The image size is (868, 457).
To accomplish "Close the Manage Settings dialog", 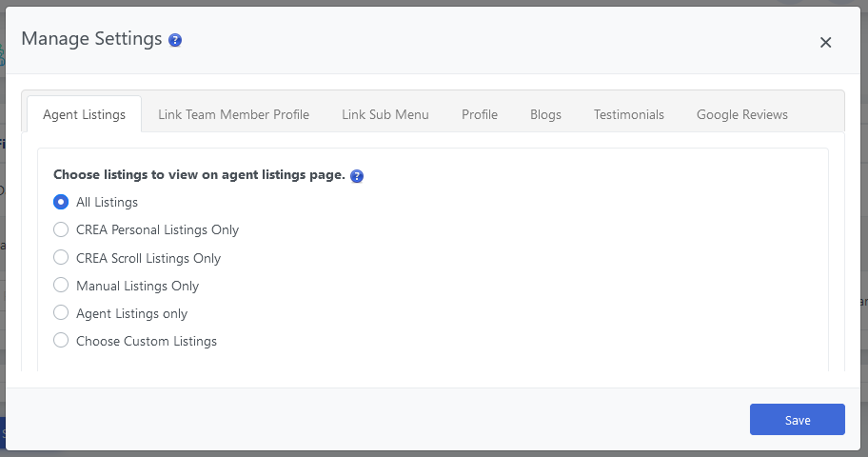I will click(x=825, y=42).
